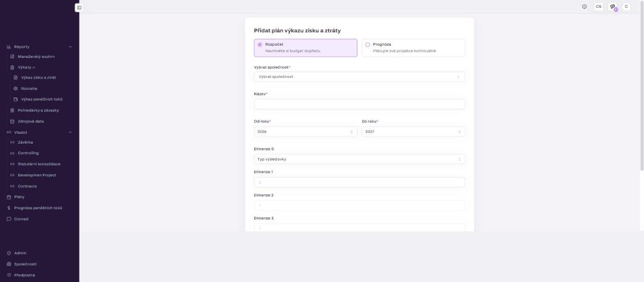Open the Vybrat společnost dropdown
This screenshot has height=282, width=644.
pos(359,76)
